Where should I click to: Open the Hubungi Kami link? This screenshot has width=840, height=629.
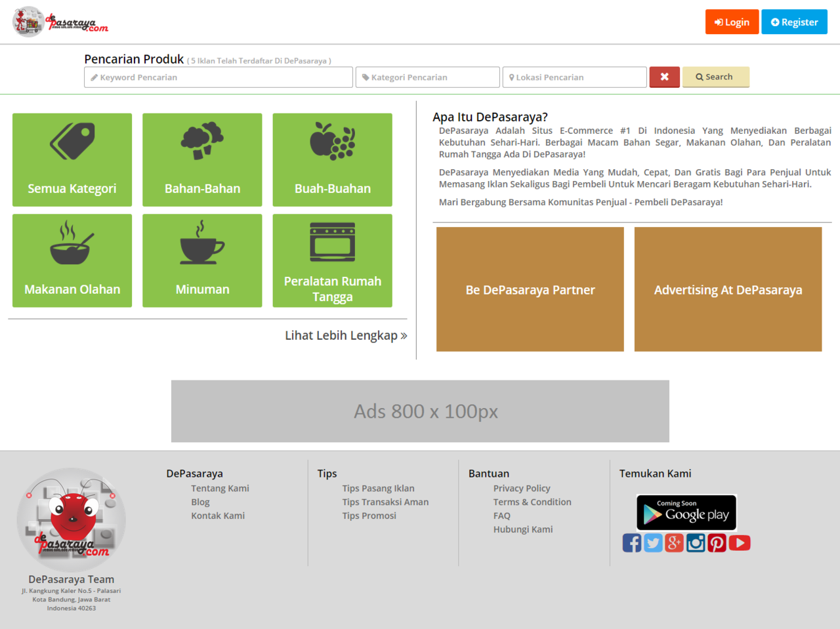523,529
